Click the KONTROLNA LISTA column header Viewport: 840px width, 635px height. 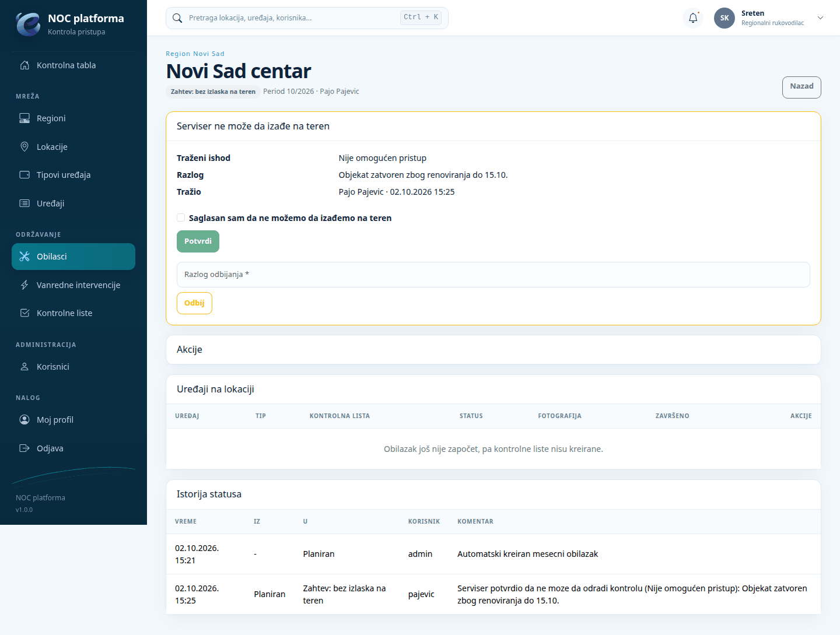click(x=339, y=416)
